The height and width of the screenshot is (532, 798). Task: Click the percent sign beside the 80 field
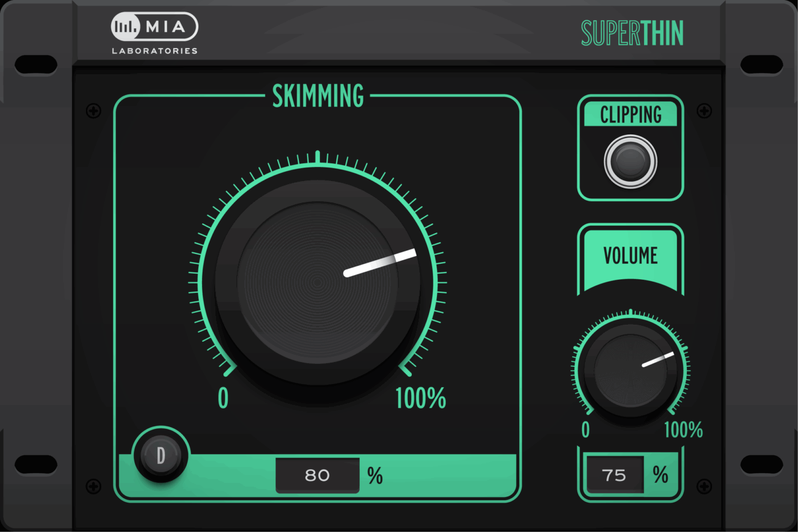coord(375,475)
